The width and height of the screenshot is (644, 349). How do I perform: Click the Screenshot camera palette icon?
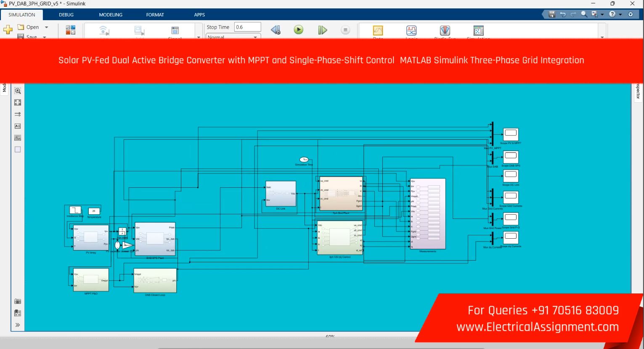click(x=18, y=301)
